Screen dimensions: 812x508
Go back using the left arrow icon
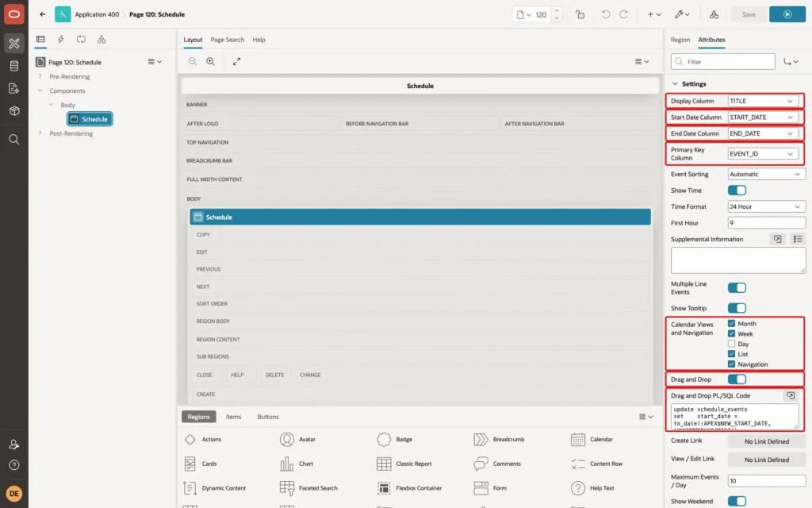43,14
